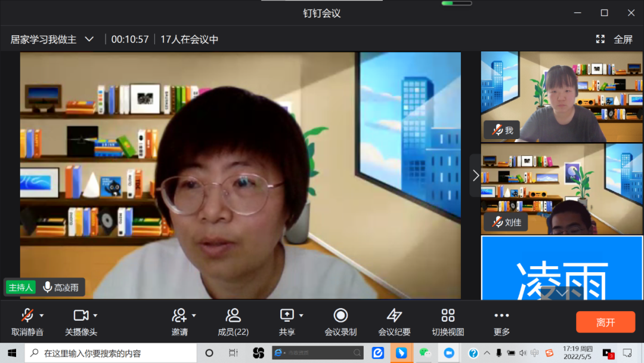Open Task View on taskbar

pyautogui.click(x=233, y=353)
